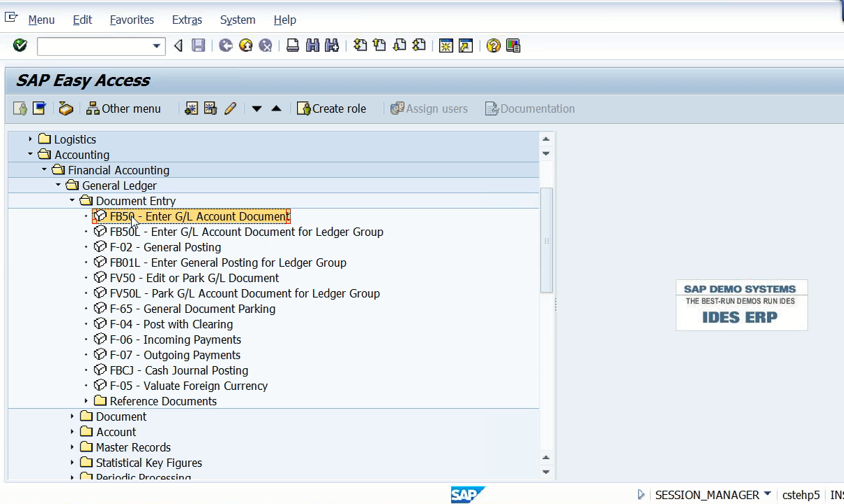Viewport: 844px width, 504px height.
Task: Select F-06 - Incoming Payments
Action: pyautogui.click(x=175, y=339)
